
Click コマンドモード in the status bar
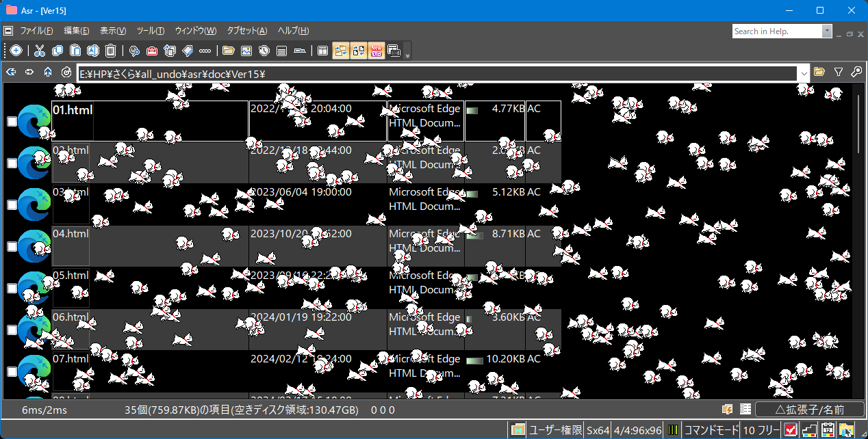coord(712,430)
